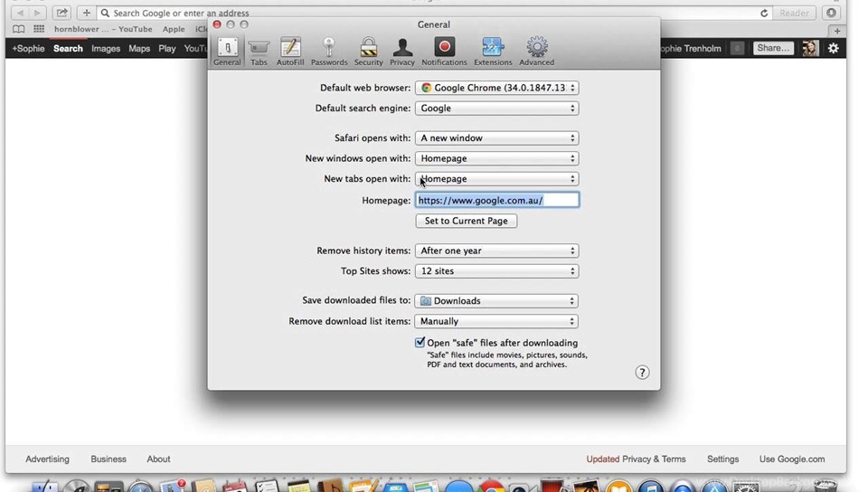The width and height of the screenshot is (868, 492).
Task: Open Google settings gear icon
Action: 833,48
